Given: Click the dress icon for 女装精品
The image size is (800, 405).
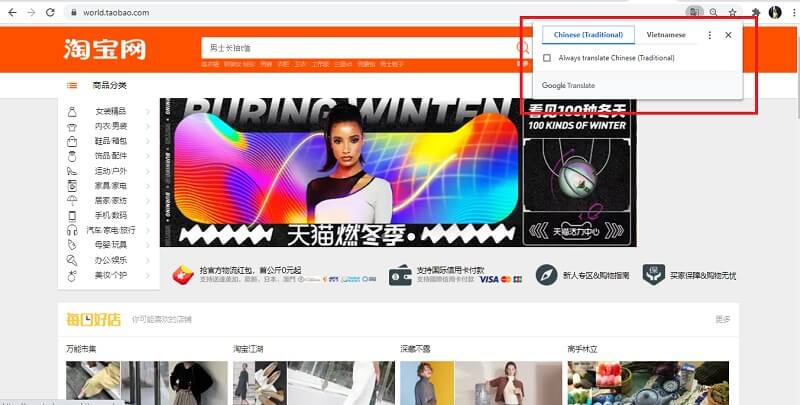Looking at the screenshot, I should coord(72,112).
